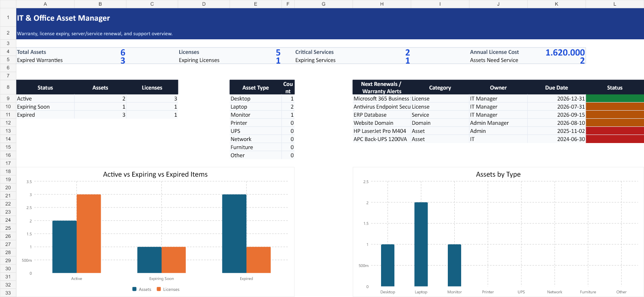This screenshot has width=644, height=297.
Task: Select the 'Active vs Expiring vs Expired Items' chart title
Action: 155,174
